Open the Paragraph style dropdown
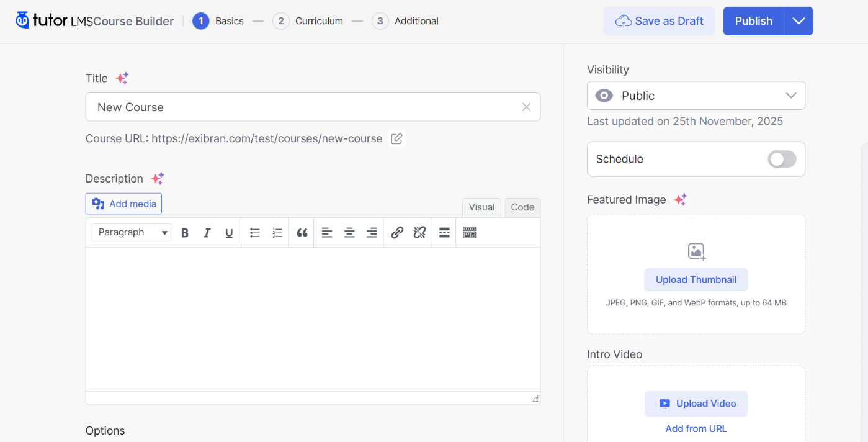This screenshot has width=868, height=442. [x=131, y=232]
